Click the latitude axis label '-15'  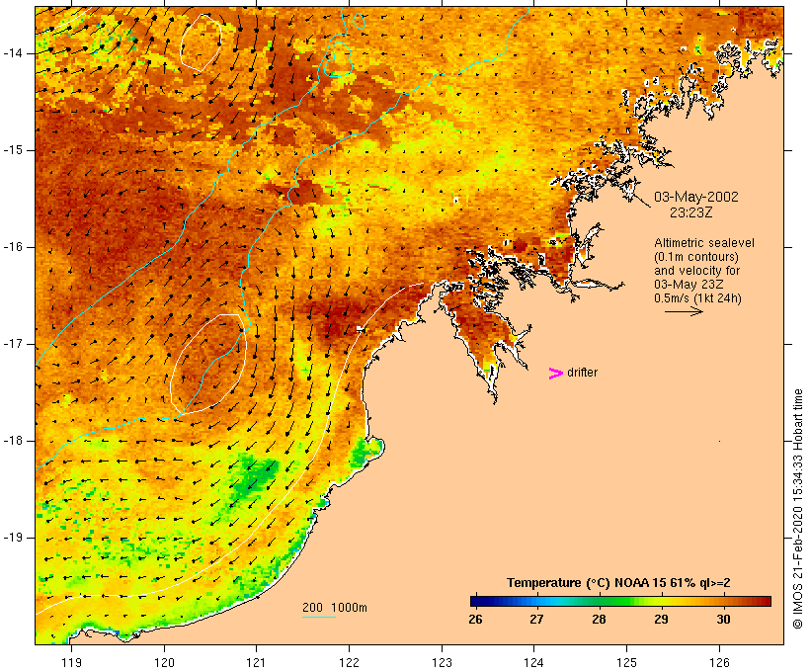click(x=12, y=150)
